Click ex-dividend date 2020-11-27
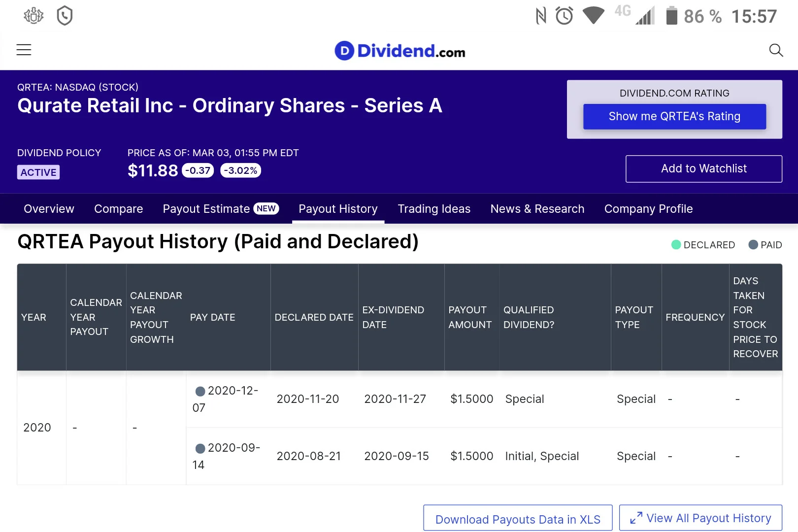This screenshot has width=798, height=532. click(395, 399)
